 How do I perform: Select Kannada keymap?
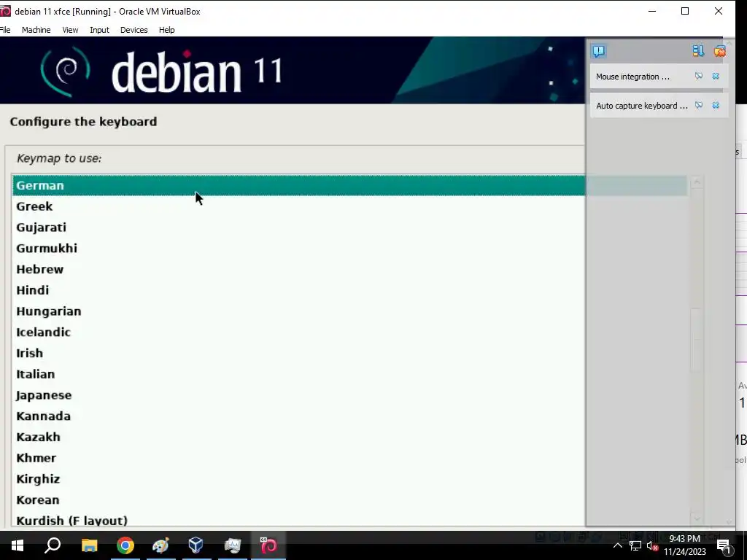coord(349,416)
